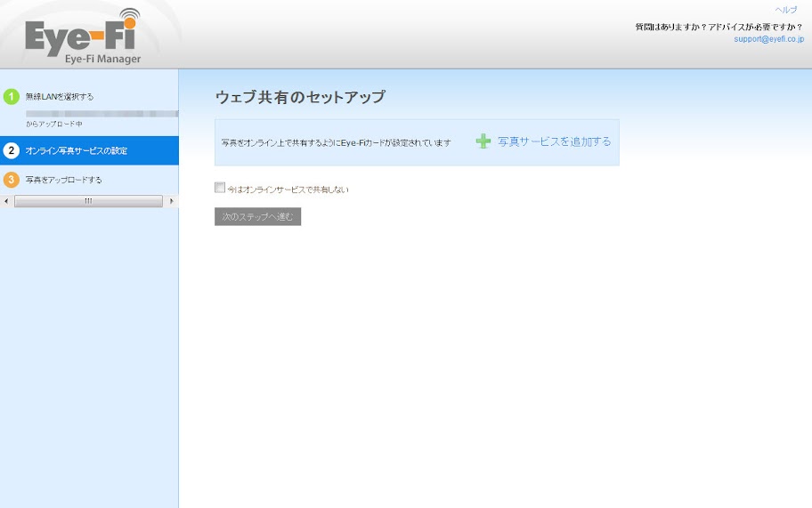
Task: Click the green step 1 number circle
Action: point(12,96)
